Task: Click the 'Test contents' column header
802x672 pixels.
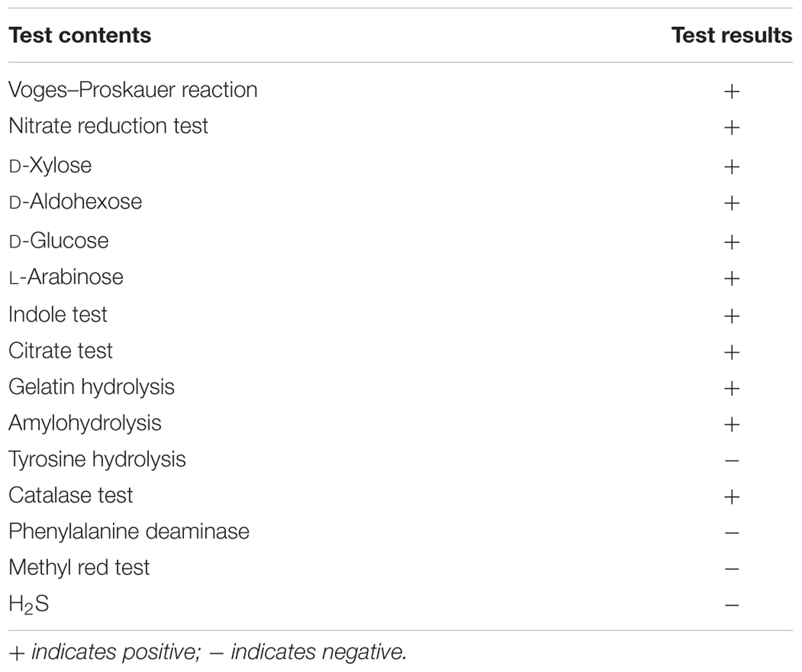Action: 80,35
